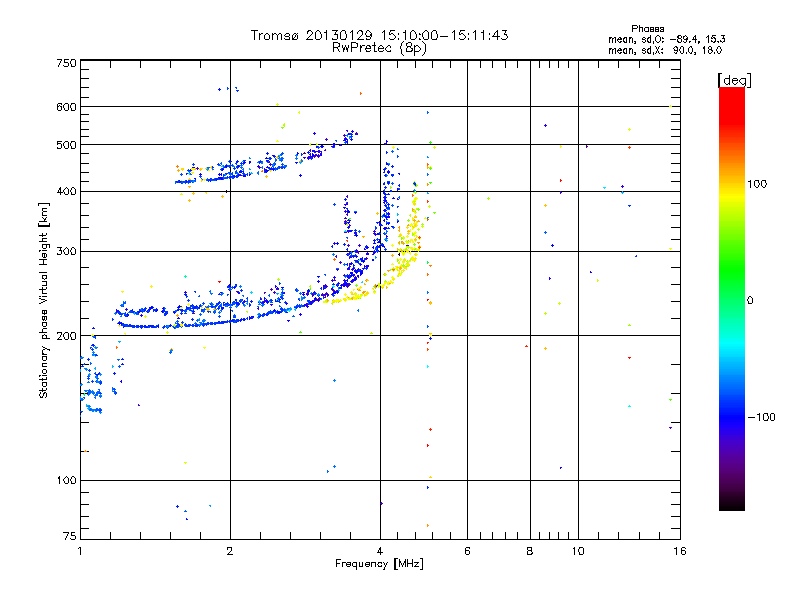The image size is (800, 600).
Task: Click the x-axis label '2'
Action: 230,551
